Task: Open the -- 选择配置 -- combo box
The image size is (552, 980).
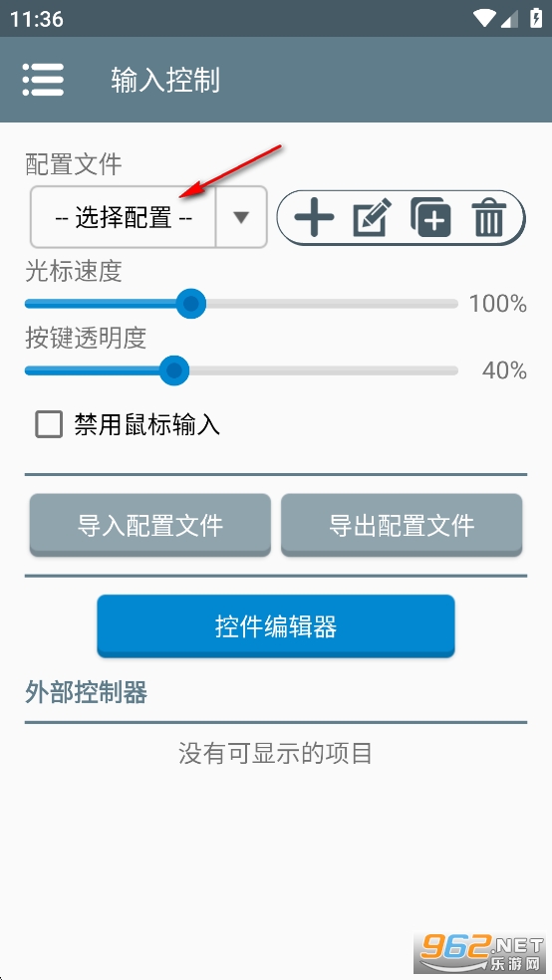Action: tap(148, 217)
